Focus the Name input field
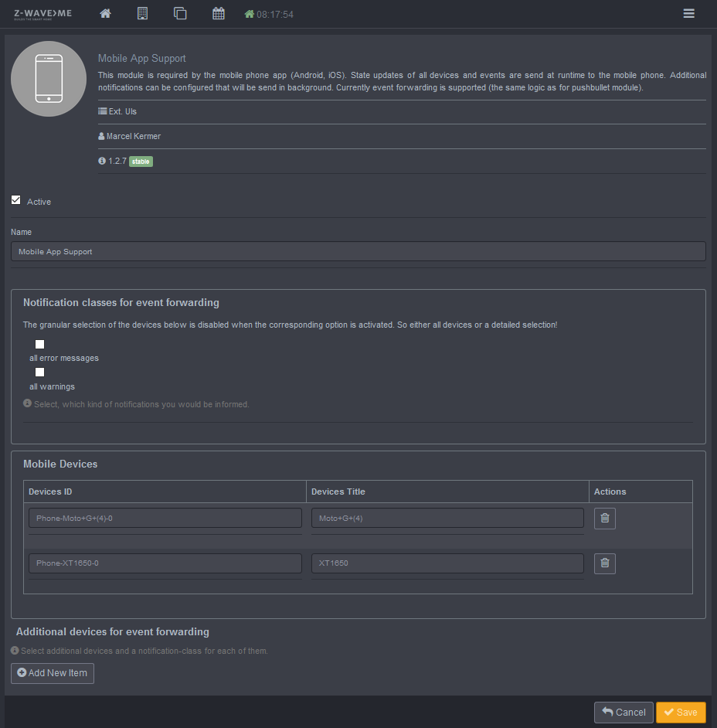Screen dimensions: 717x728 pyautogui.click(x=358, y=251)
